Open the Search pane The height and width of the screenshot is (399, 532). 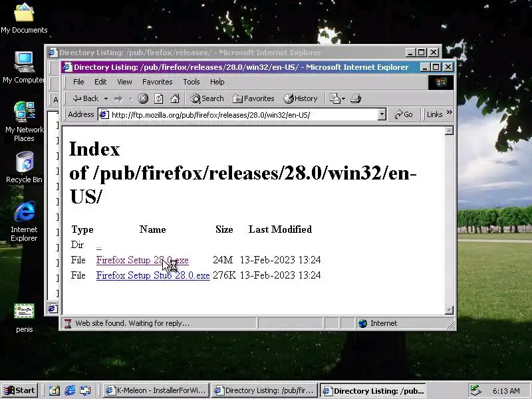pos(207,98)
